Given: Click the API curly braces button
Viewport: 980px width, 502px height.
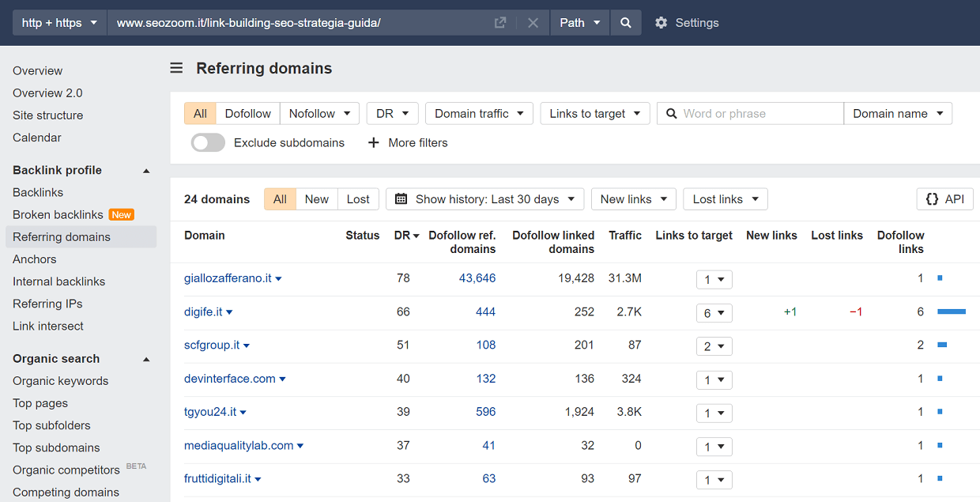Looking at the screenshot, I should 944,199.
